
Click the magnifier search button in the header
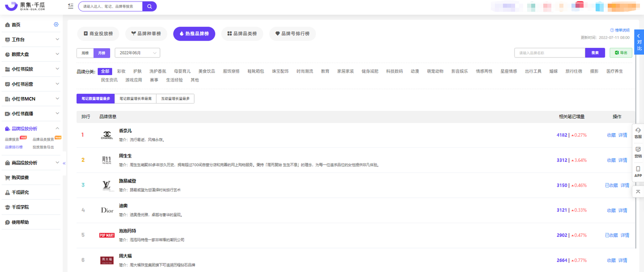pos(149,7)
